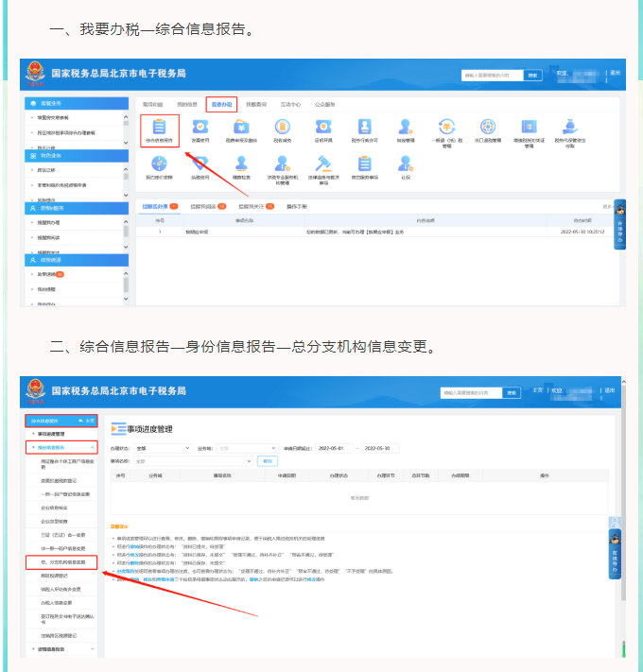Click the tax bureau emblem on the 事项进度管理 page

35,390
